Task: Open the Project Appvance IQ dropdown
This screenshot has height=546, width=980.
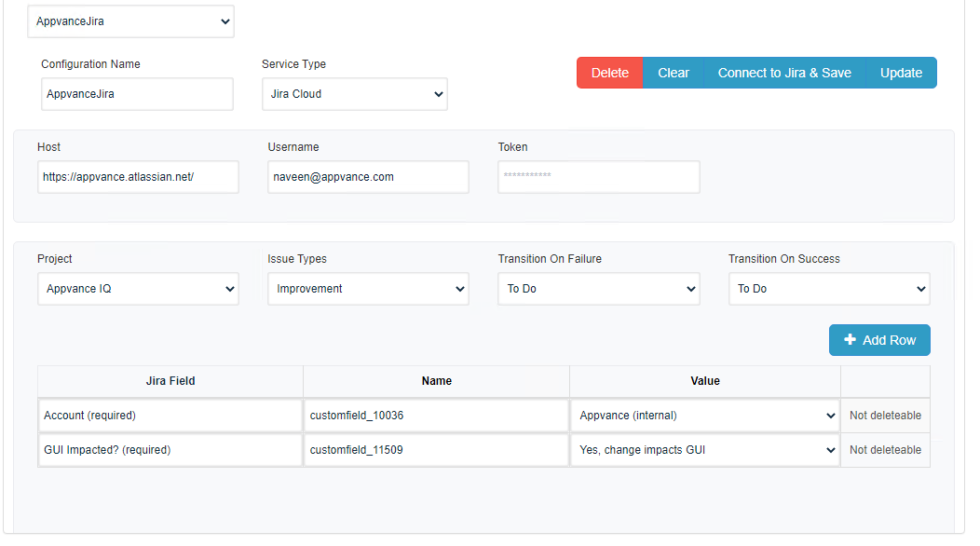Action: coord(138,289)
